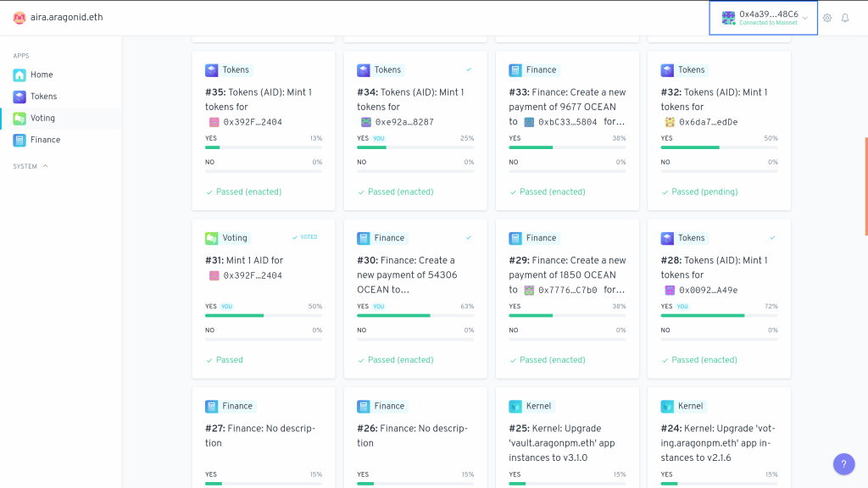868x488 pixels.
Task: Click the YES progress bar on vote #32
Action: click(719, 147)
